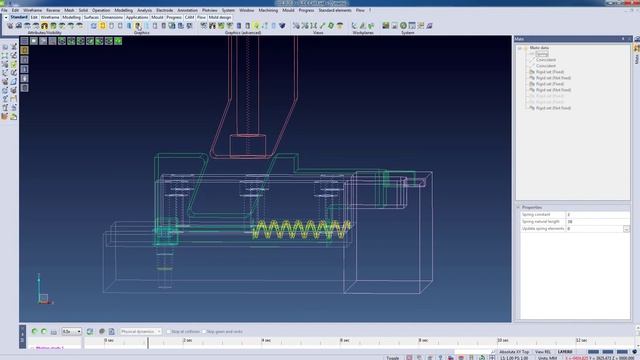The image size is (640, 360).
Task: Collapse the Properties section
Action: click(x=518, y=207)
